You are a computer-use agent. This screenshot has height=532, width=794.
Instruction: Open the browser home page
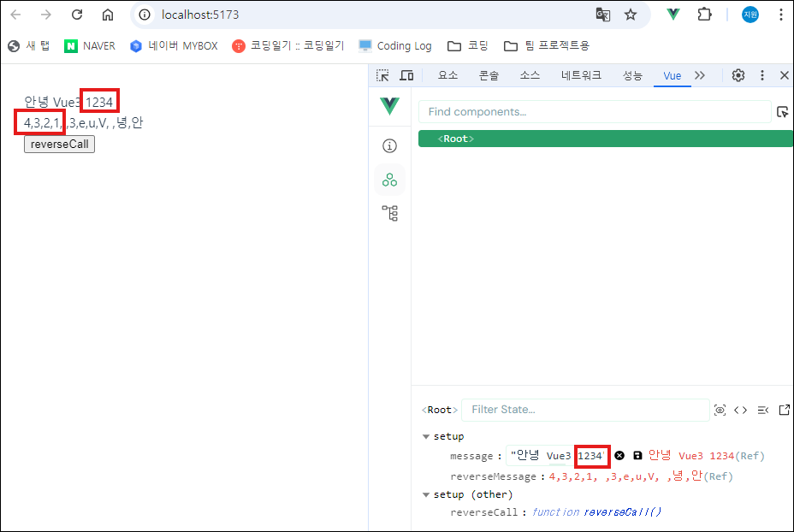click(107, 15)
